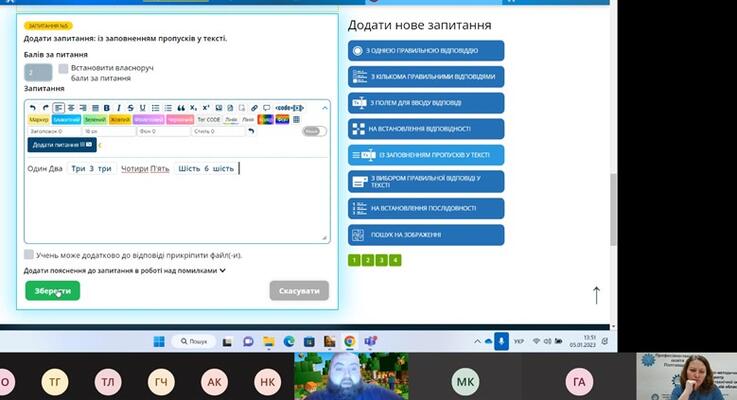Go to question number 1
This screenshot has width=737, height=400.
[354, 260]
